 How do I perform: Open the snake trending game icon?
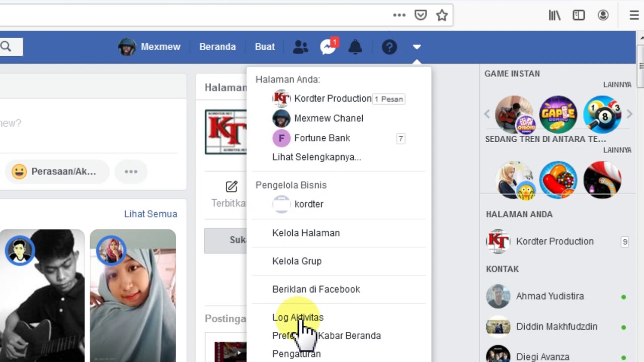(602, 180)
